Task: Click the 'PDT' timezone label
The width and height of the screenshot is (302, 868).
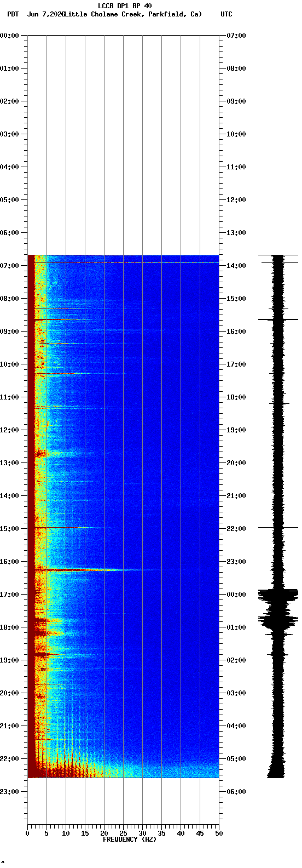Action: pos(13,14)
